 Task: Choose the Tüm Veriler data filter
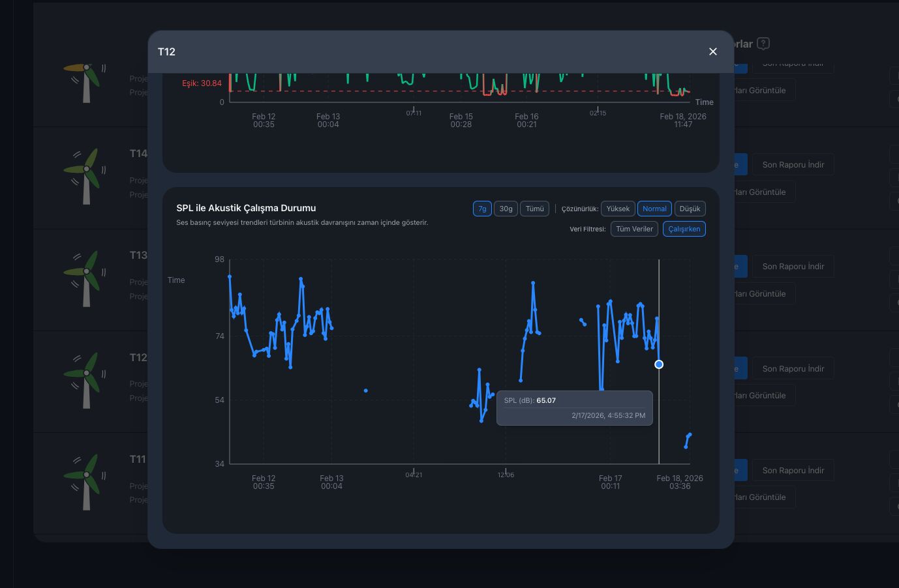click(x=634, y=229)
